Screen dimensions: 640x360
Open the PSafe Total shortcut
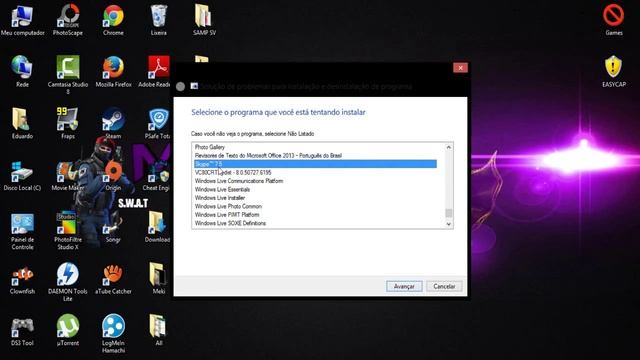pos(158,124)
